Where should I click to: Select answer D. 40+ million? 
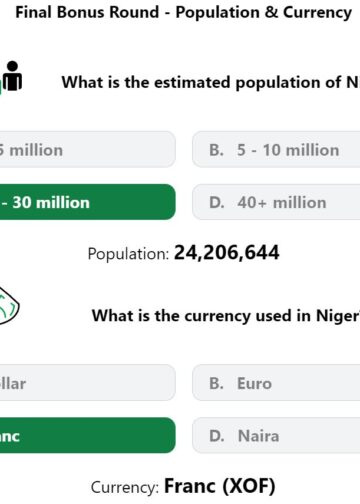pyautogui.click(x=276, y=202)
